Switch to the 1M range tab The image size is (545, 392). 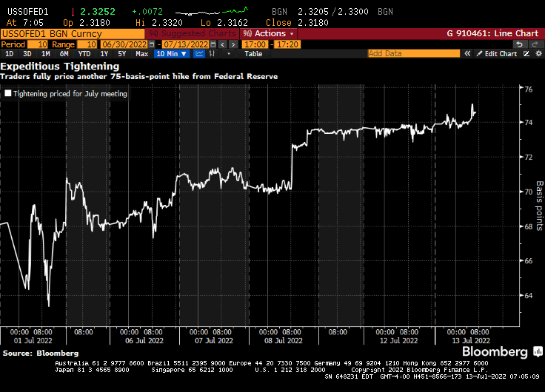click(46, 54)
